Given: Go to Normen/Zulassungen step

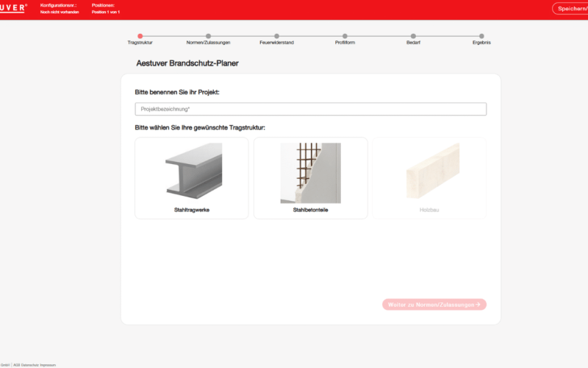Looking at the screenshot, I should click(x=208, y=39).
